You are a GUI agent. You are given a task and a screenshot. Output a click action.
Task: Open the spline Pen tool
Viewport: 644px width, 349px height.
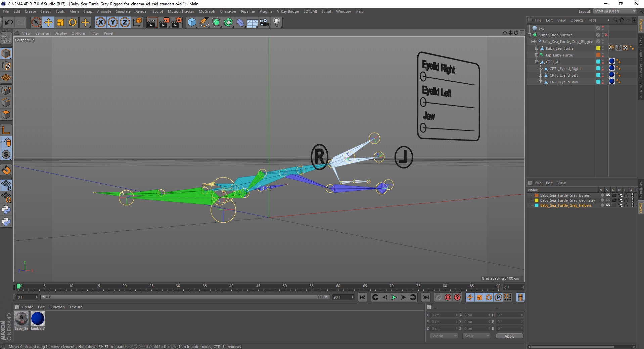pos(204,23)
